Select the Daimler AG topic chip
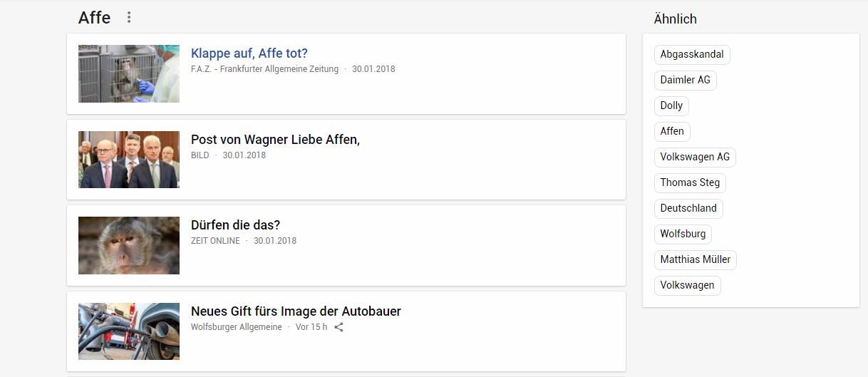868x377 pixels. (x=686, y=80)
